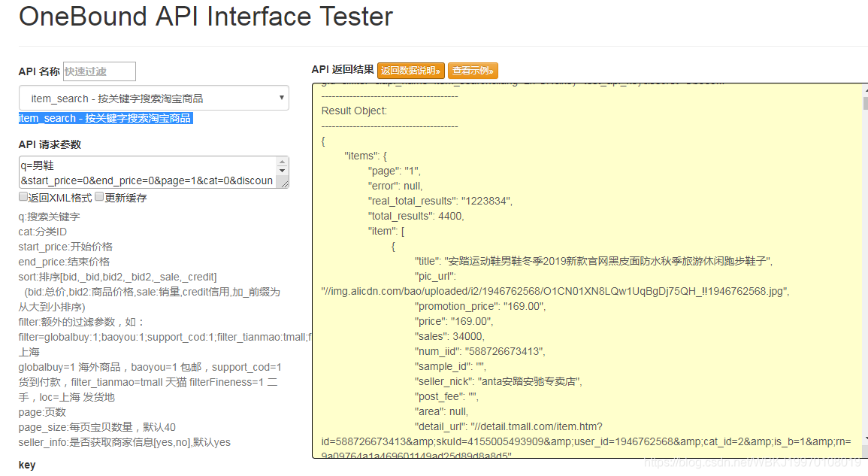Click the parameters textarea resize handle
Screen dimensions: 868x476
coord(285,184)
